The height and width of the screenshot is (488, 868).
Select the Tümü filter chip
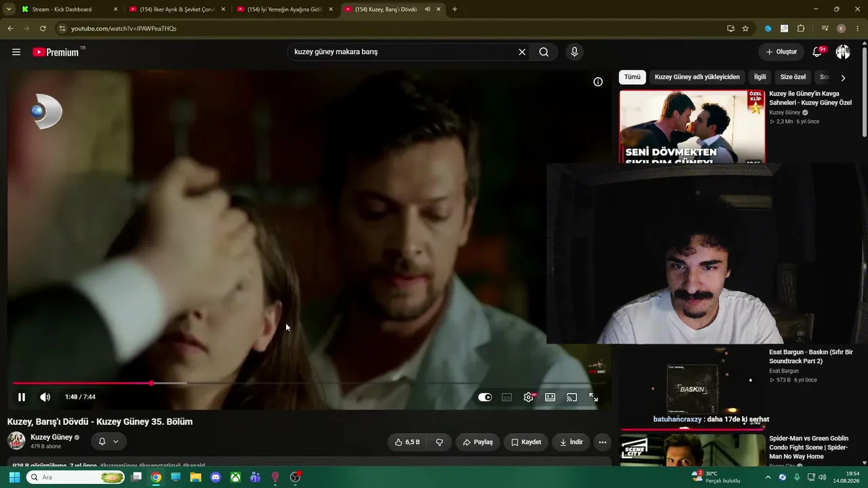coord(632,77)
